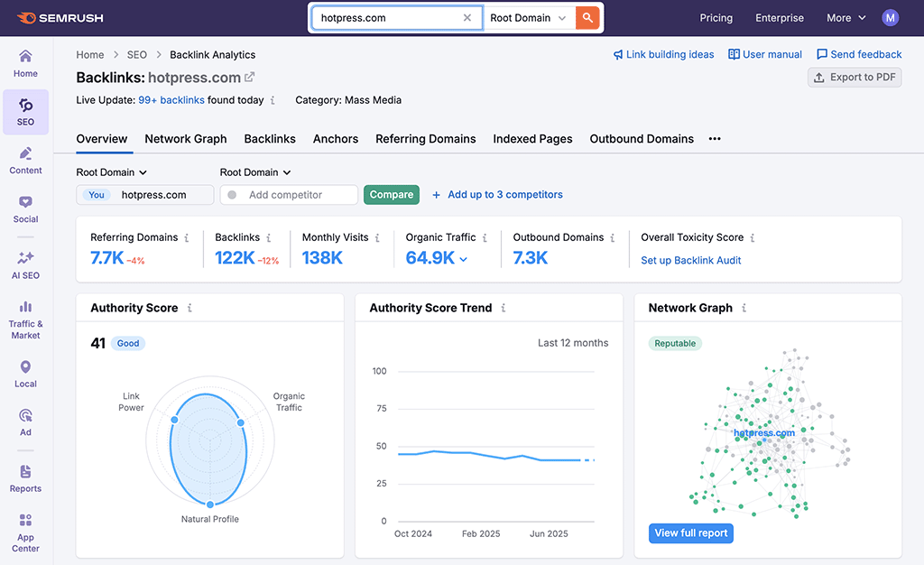
Task: Click the 7.3K outbound domains value
Action: click(531, 258)
